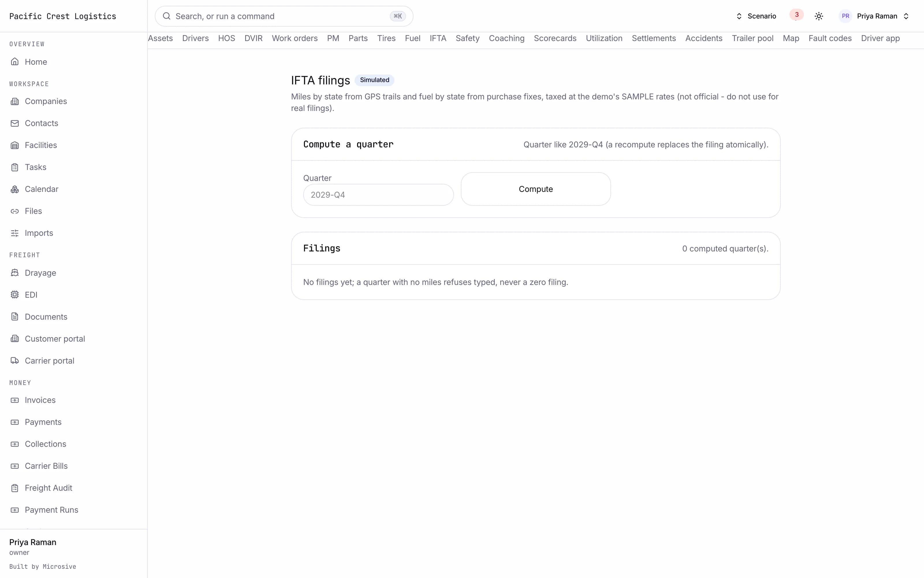
Task: Go to the Trailer pool tab
Action: [752, 38]
